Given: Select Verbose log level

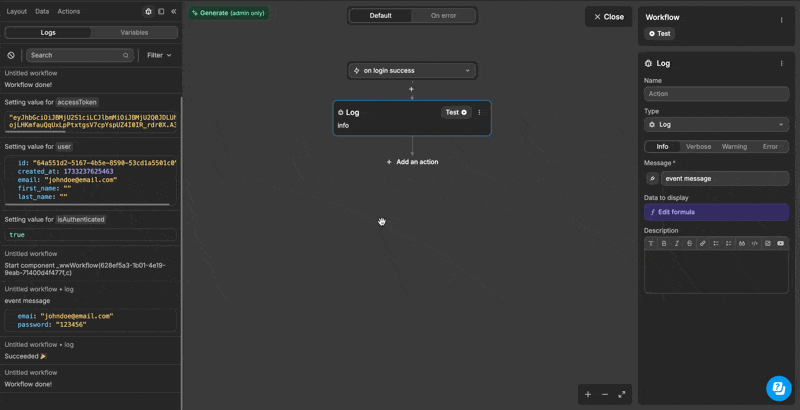Looking at the screenshot, I should (698, 146).
